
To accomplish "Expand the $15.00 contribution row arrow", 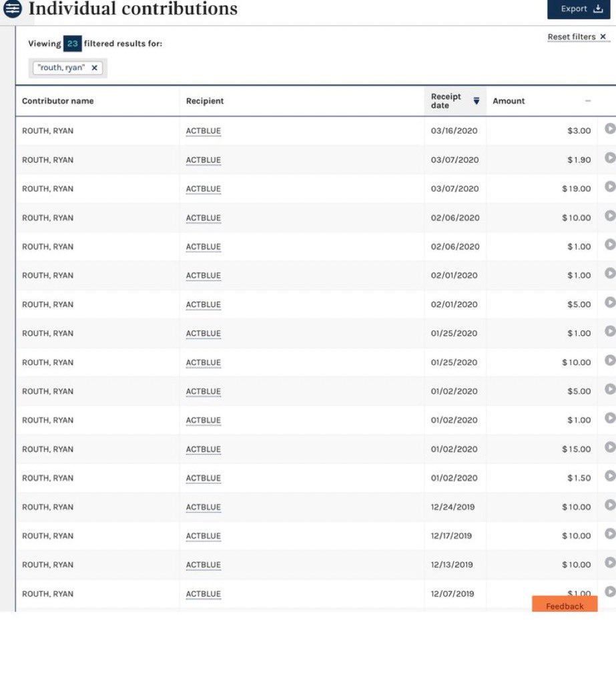I will [610, 447].
